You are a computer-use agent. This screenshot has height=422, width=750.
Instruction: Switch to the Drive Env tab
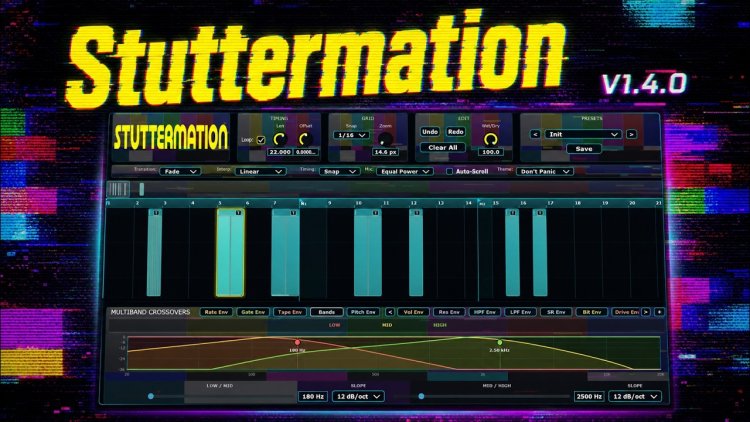pos(626,312)
